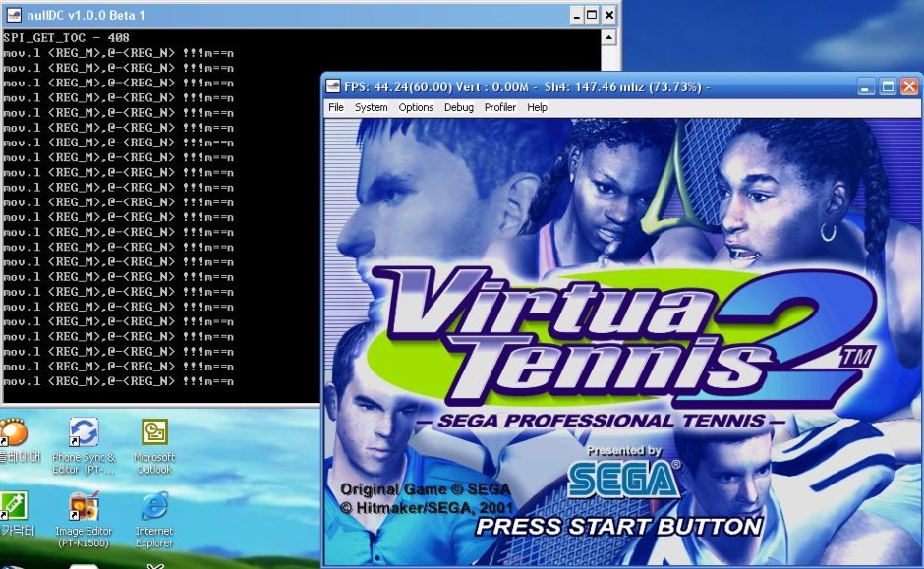Click the console scrollbar's up arrow

(x=608, y=37)
